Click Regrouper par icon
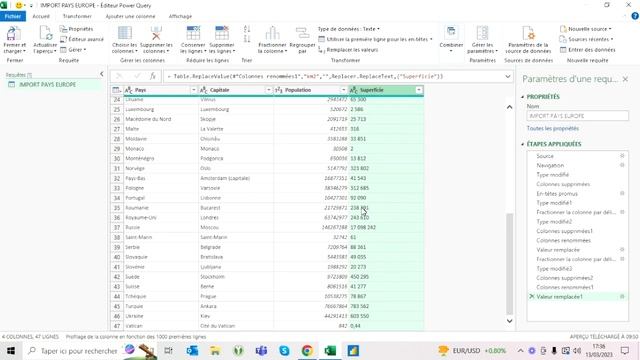The width and height of the screenshot is (640, 360). [x=302, y=33]
